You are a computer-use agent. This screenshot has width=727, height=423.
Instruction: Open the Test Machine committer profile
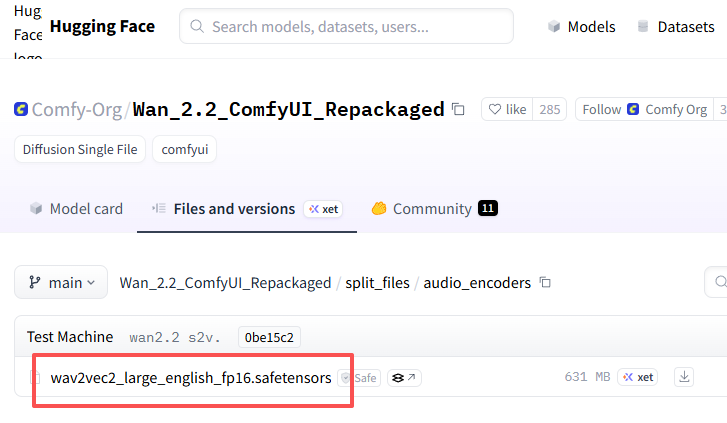(70, 337)
